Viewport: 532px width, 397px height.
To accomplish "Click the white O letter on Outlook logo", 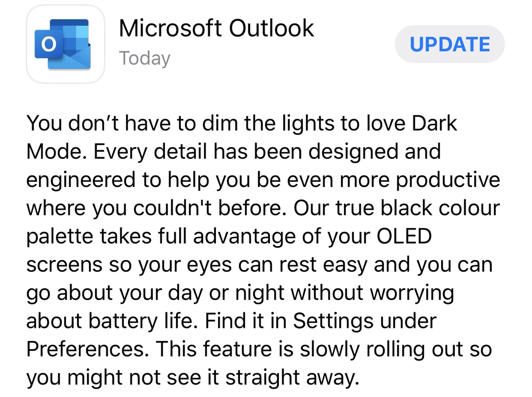I will [48, 44].
